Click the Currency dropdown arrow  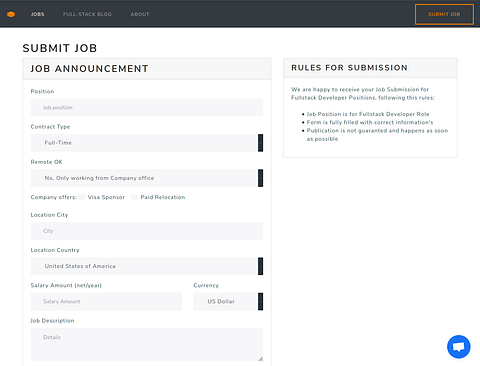pyautogui.click(x=260, y=301)
